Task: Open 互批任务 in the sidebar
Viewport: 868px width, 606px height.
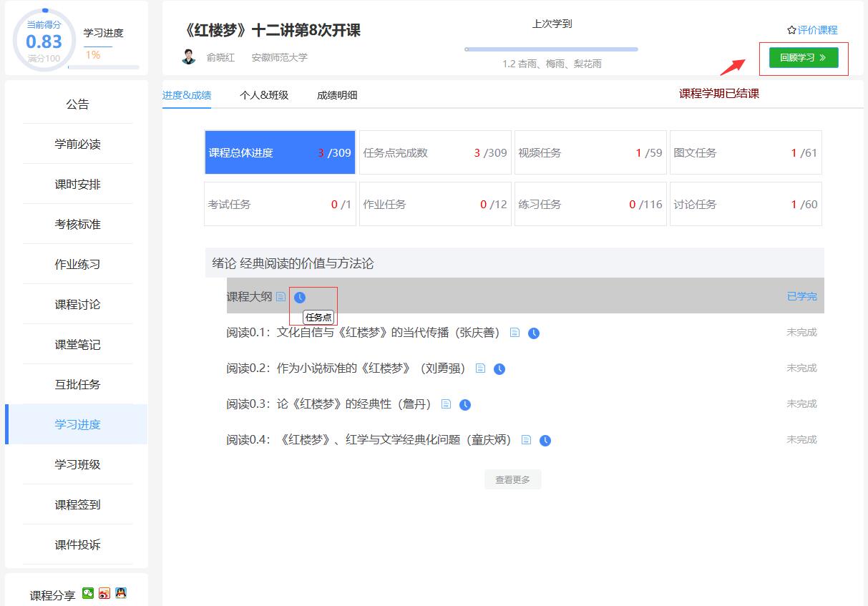Action: [x=77, y=384]
